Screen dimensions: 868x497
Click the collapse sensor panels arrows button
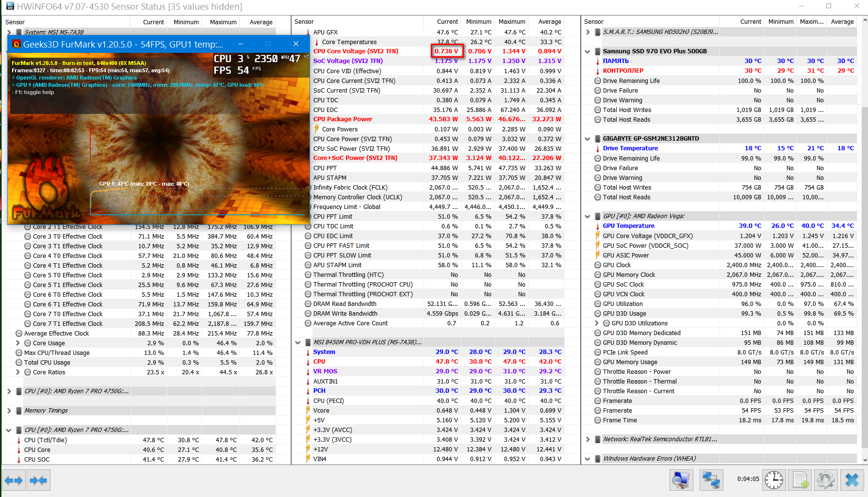point(38,481)
